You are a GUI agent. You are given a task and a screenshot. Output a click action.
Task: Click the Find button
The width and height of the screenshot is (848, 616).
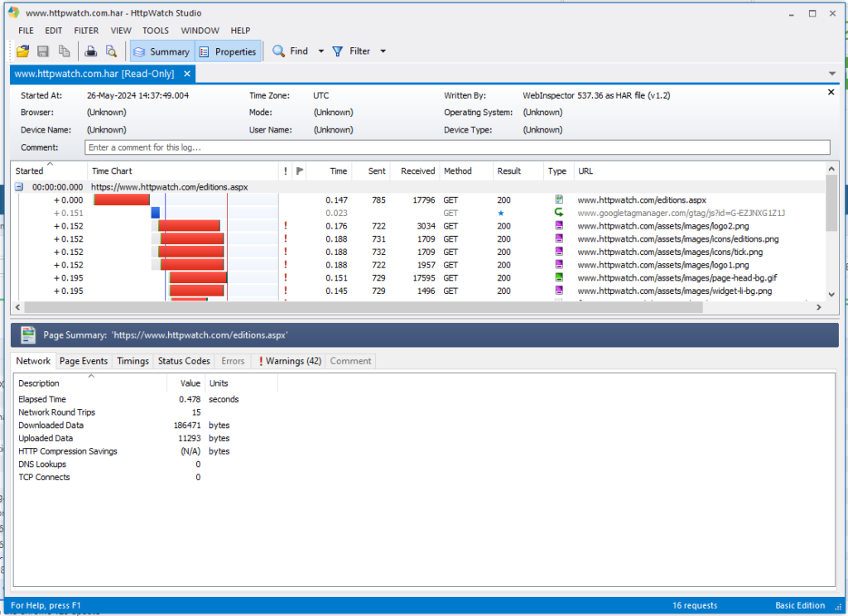pyautogui.click(x=291, y=51)
